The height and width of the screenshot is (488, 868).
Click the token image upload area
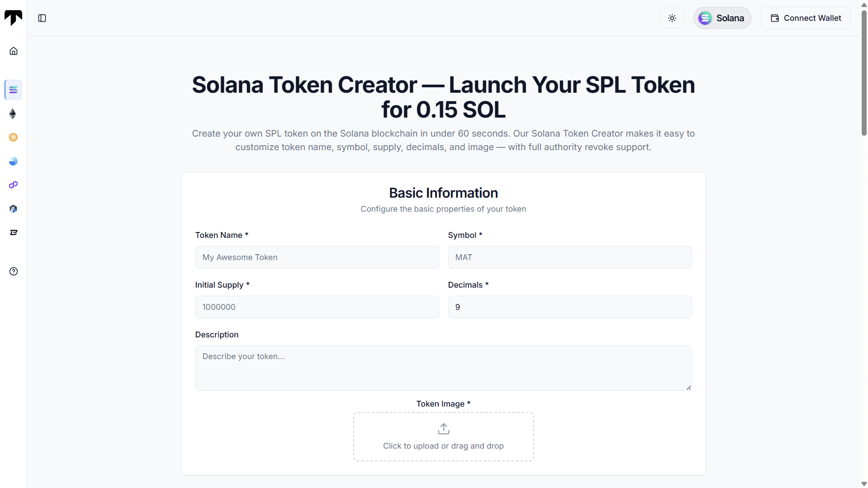point(443,436)
